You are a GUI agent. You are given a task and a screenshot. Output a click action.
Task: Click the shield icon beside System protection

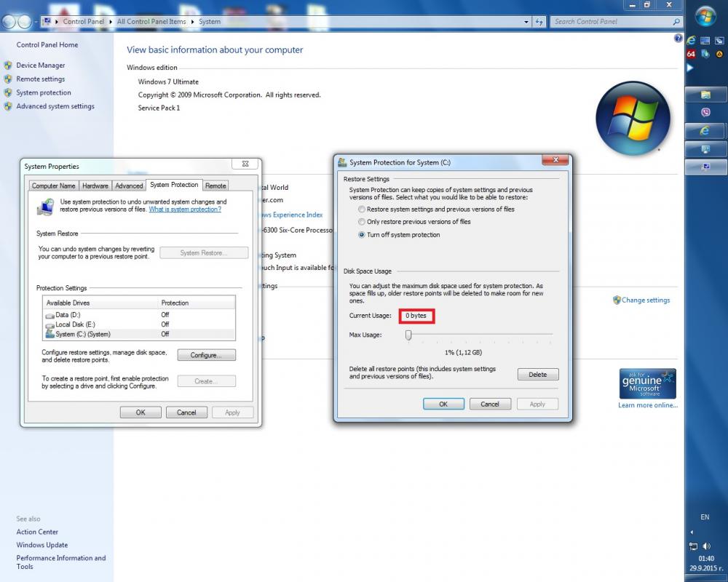coord(8,93)
